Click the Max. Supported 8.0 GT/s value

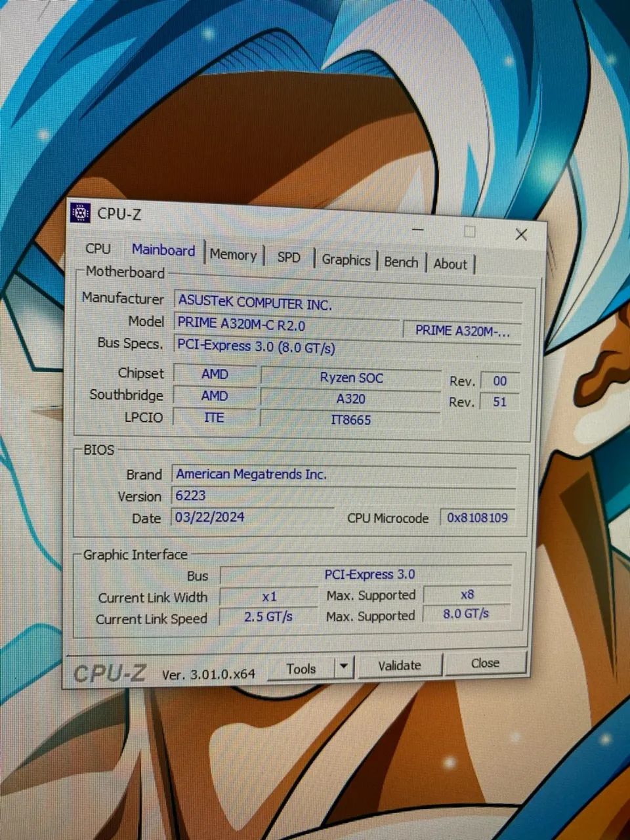[467, 614]
